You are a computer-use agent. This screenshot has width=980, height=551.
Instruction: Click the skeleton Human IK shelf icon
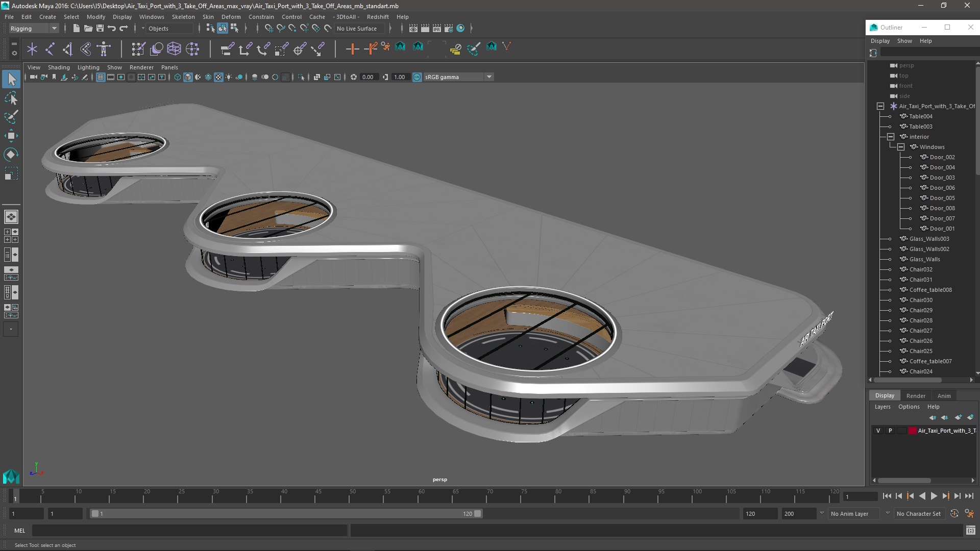pos(104,49)
